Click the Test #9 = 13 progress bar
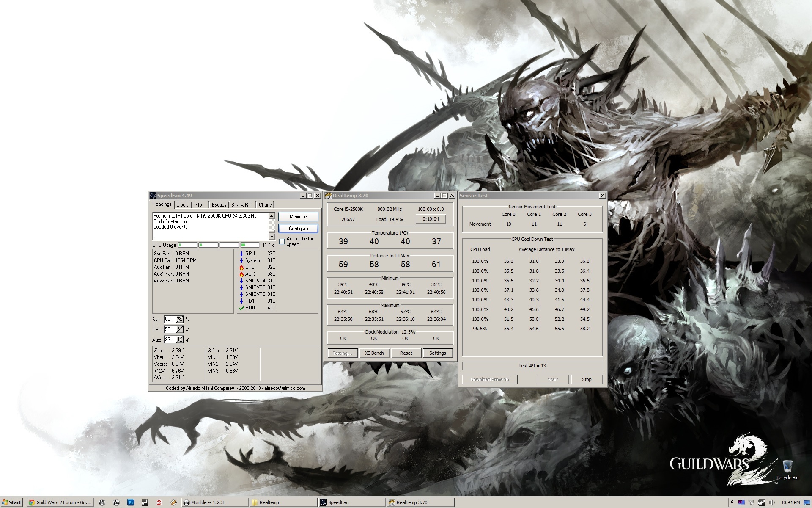Screen dimensions: 812x508 pos(532,366)
